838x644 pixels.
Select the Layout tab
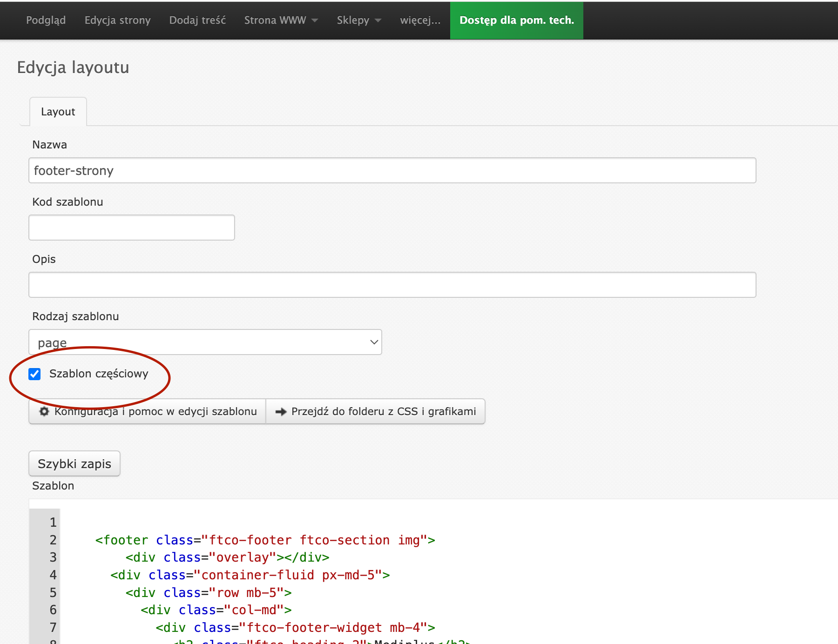pos(58,112)
